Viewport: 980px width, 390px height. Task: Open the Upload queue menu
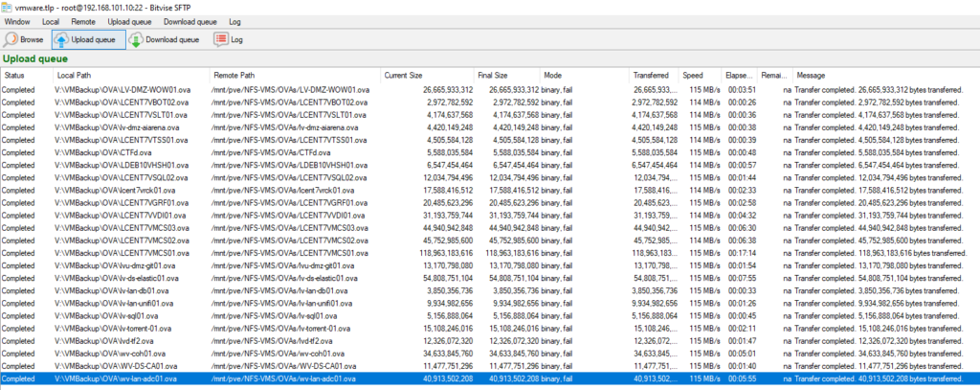129,21
